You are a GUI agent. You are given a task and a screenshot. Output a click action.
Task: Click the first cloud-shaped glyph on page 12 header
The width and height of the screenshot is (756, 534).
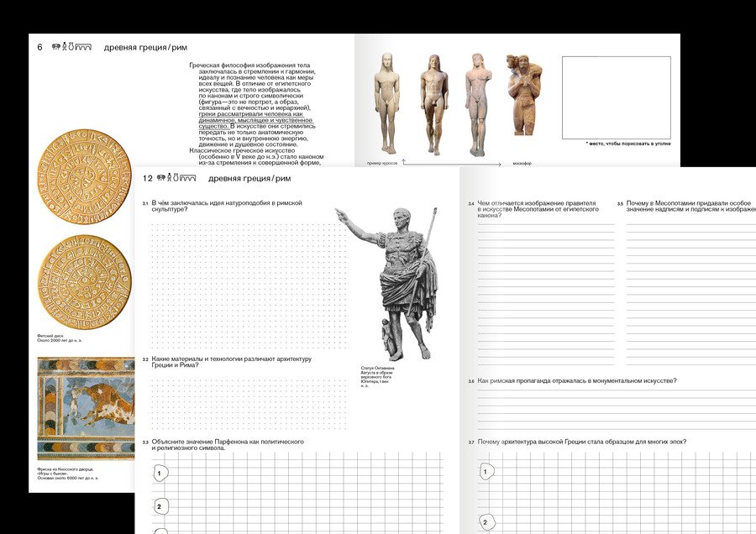pyautogui.click(x=161, y=178)
